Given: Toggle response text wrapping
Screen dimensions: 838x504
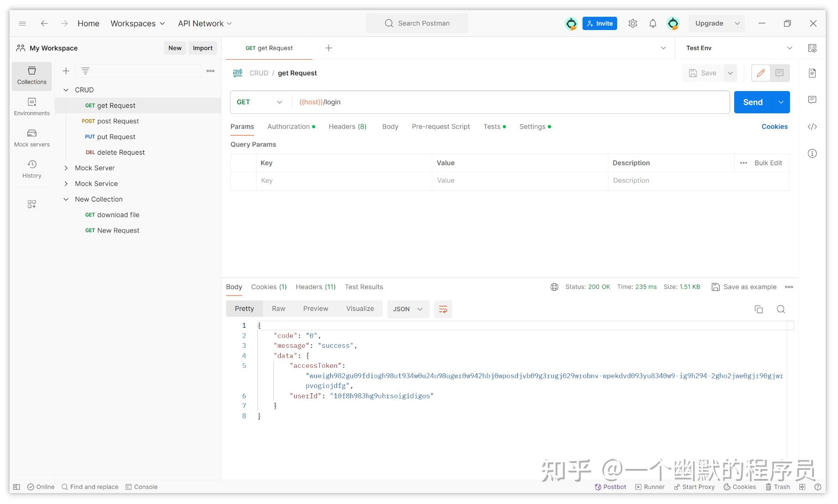Looking at the screenshot, I should pos(443,309).
